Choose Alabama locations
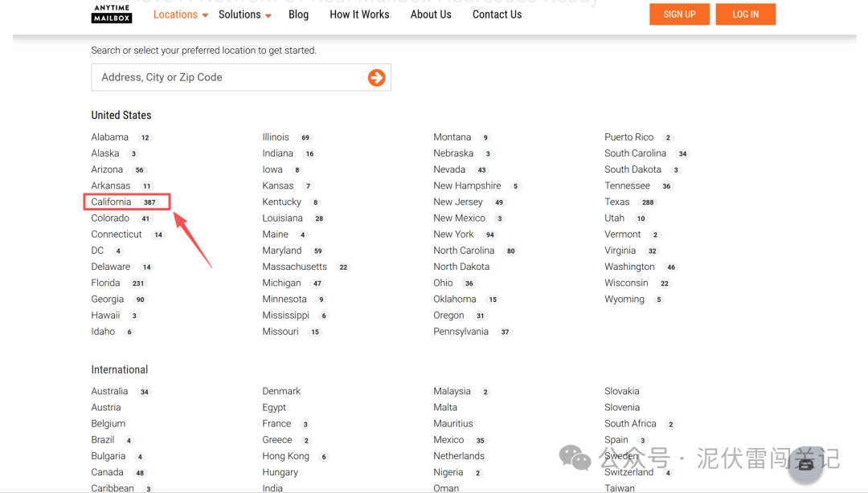 click(109, 137)
